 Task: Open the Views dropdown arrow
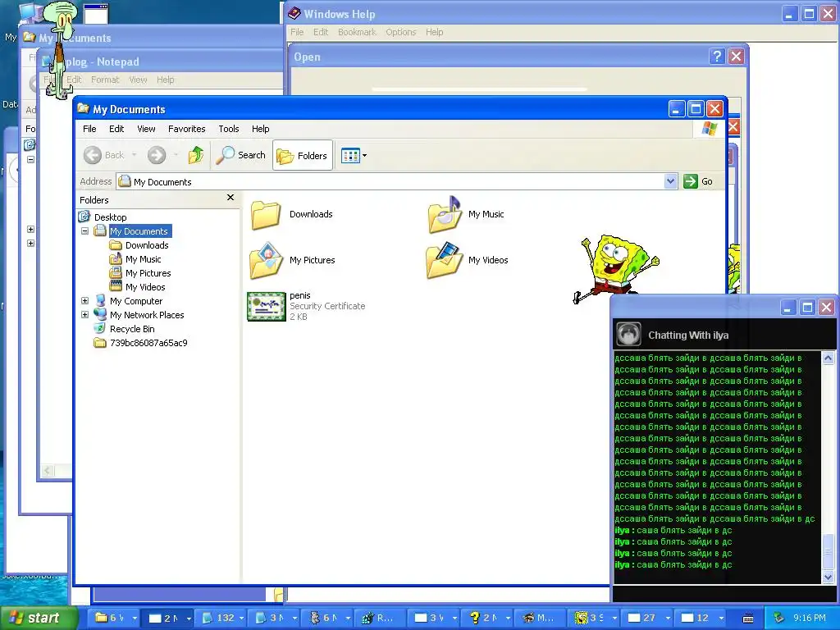click(x=365, y=155)
